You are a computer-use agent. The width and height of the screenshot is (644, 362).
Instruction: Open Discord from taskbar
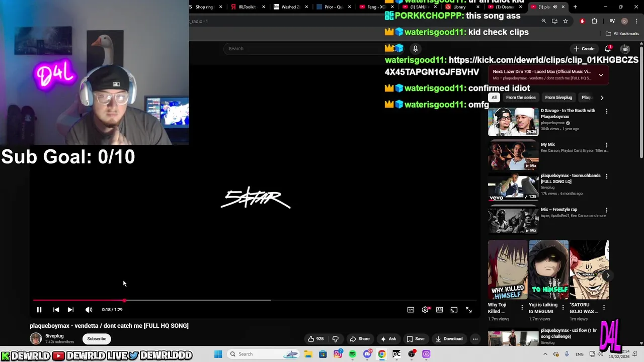click(x=367, y=354)
